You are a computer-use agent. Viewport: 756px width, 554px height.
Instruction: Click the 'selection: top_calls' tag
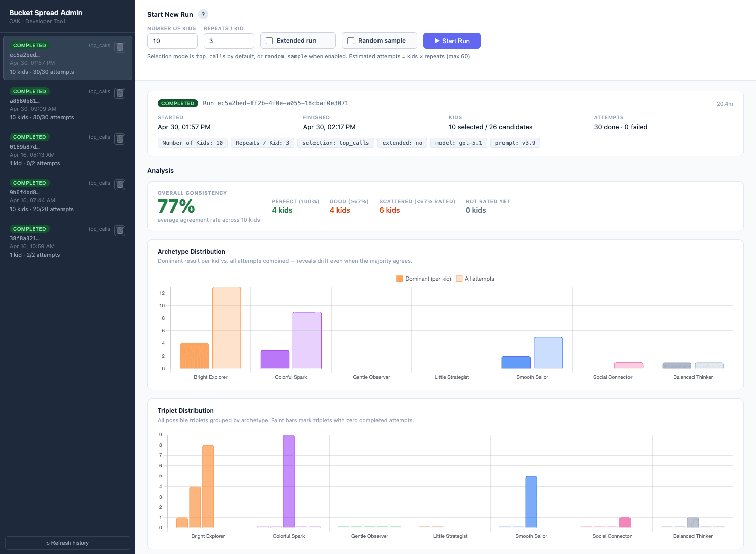pos(336,143)
